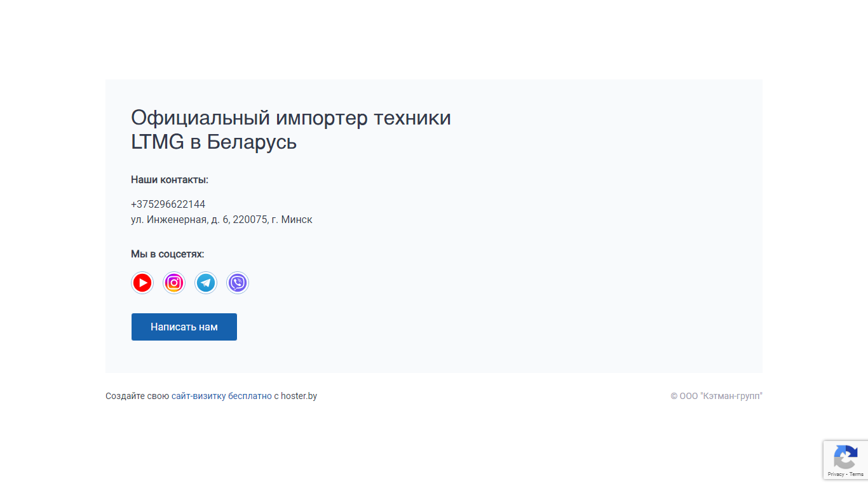Viewport: 868px width, 488px height.
Task: Click heading 'Официальный импортер техники'
Action: 291,118
